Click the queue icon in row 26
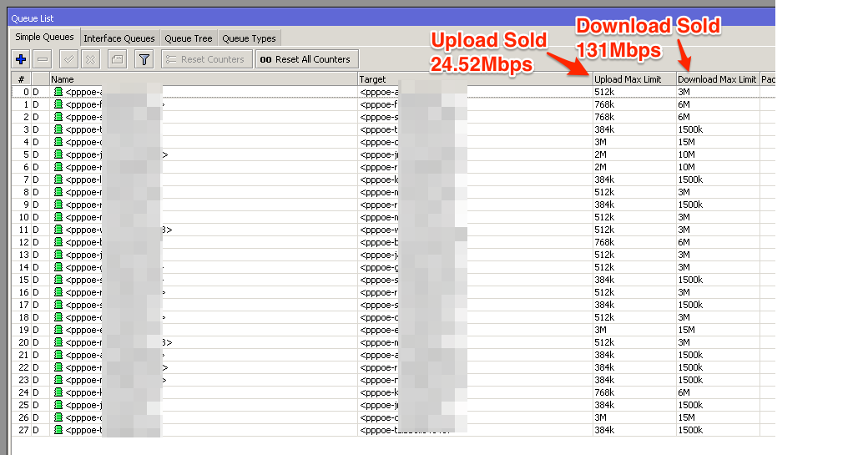This screenshot has height=455, width=868. tap(58, 417)
